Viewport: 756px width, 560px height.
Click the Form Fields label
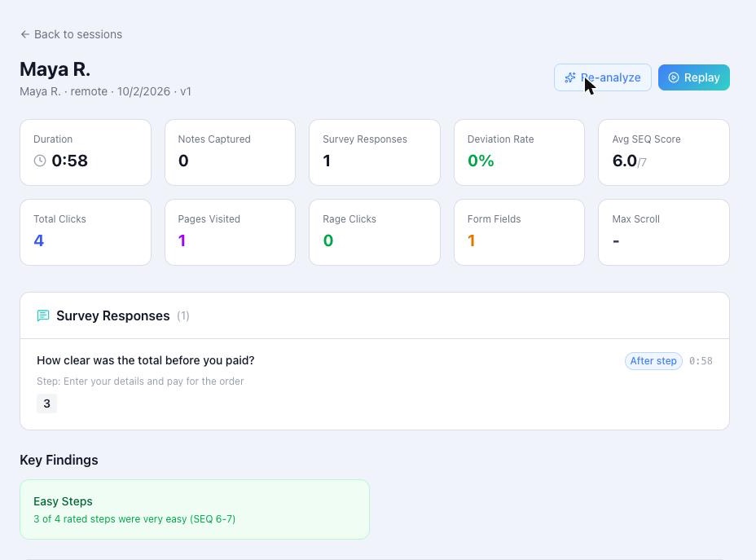pyautogui.click(x=494, y=219)
